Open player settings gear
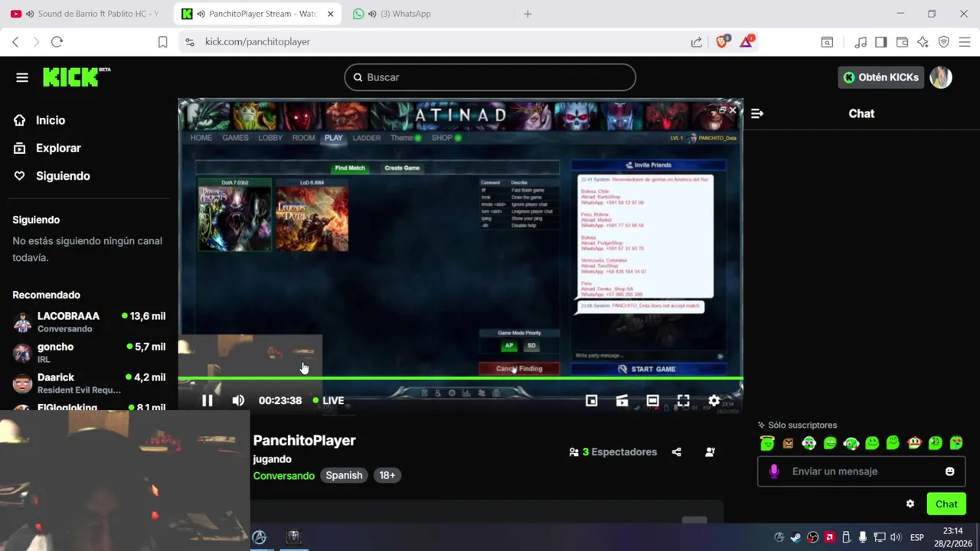 [714, 400]
